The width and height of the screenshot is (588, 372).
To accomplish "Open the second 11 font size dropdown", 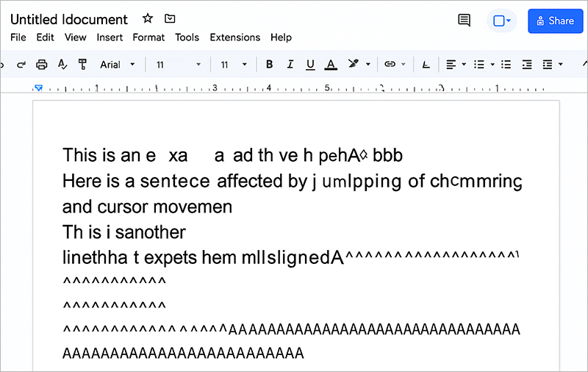I will 233,65.
